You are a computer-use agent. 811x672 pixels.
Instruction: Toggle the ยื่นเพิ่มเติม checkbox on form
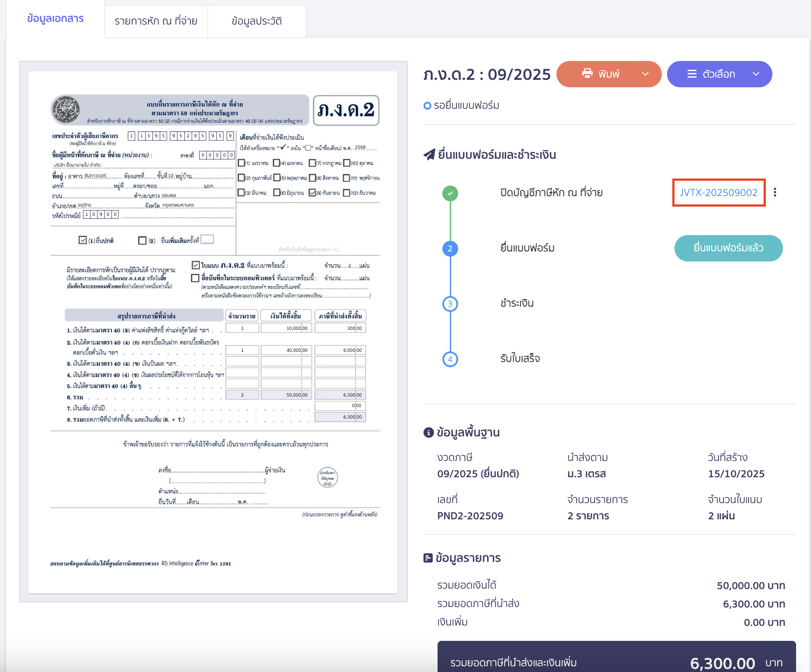point(142,240)
